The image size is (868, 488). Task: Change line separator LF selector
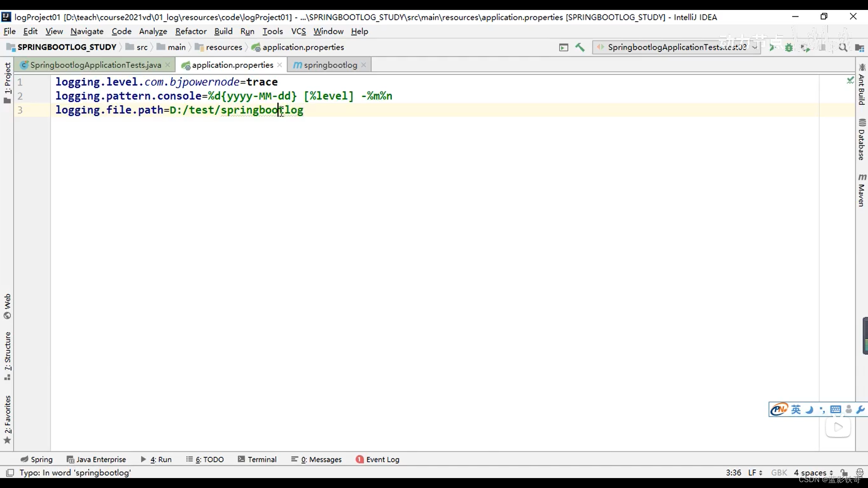[755, 473]
